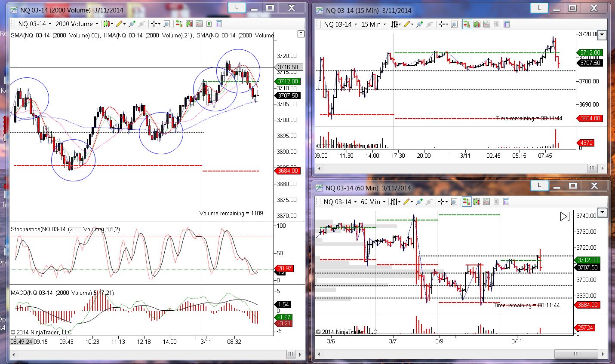Image resolution: width=615 pixels, height=364 pixels.
Task: Click red 3684.00 price marker in 2000 Volume chart
Action: coord(288,171)
